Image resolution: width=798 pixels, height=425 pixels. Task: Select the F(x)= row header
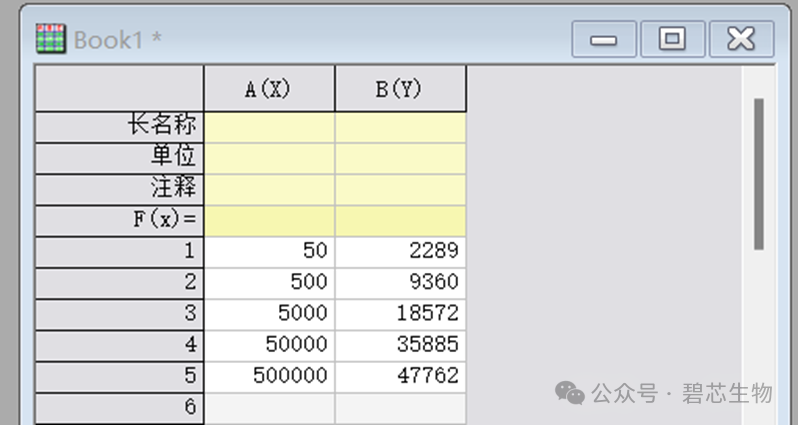tap(119, 221)
